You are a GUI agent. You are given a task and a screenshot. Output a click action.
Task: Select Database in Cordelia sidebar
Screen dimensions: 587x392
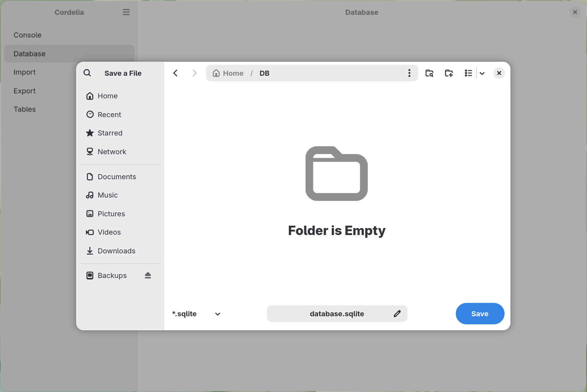point(69,53)
